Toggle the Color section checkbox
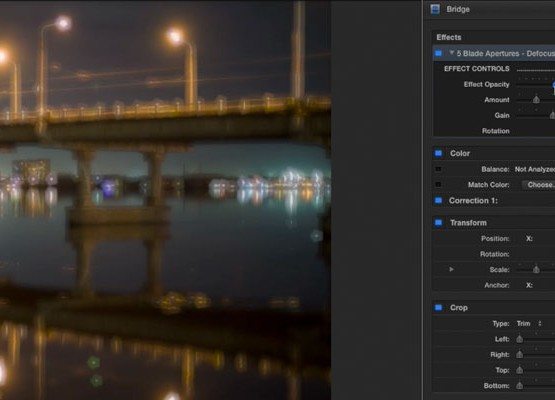555x400 pixels. 438,153
